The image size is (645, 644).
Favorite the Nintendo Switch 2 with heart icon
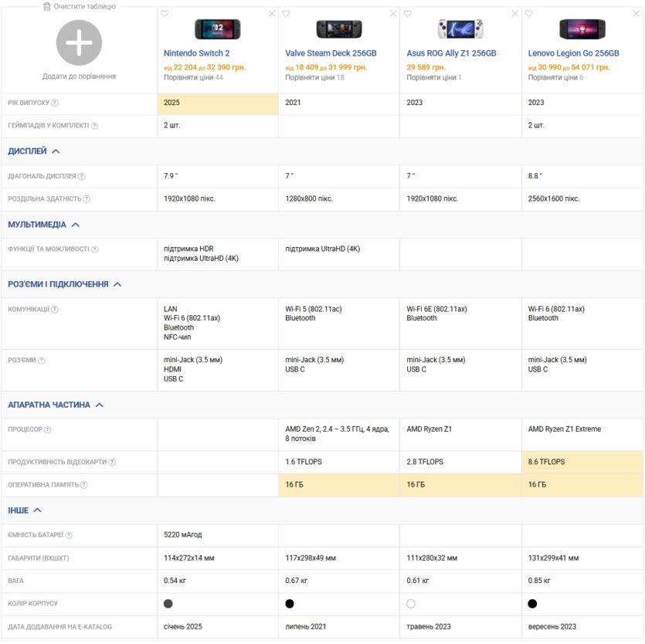165,14
